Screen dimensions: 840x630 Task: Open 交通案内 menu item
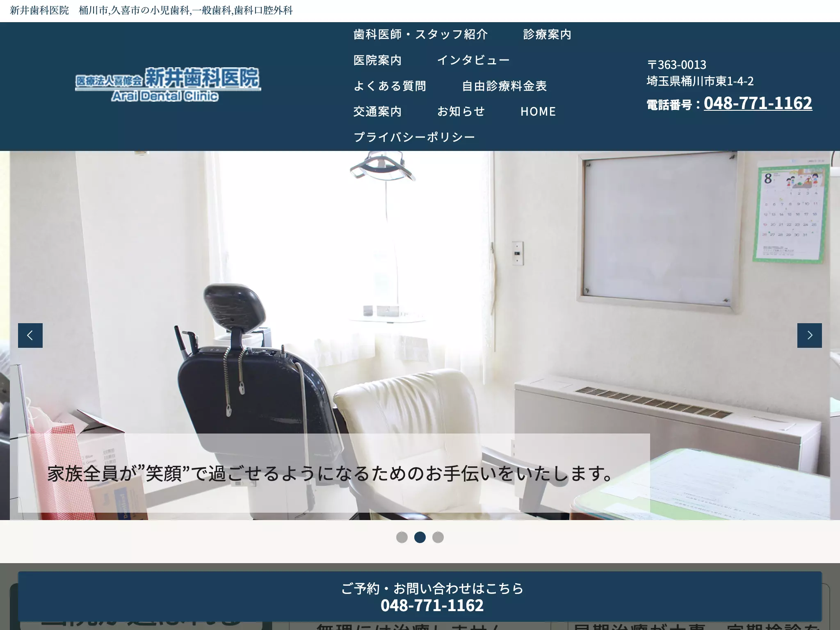coord(378,112)
